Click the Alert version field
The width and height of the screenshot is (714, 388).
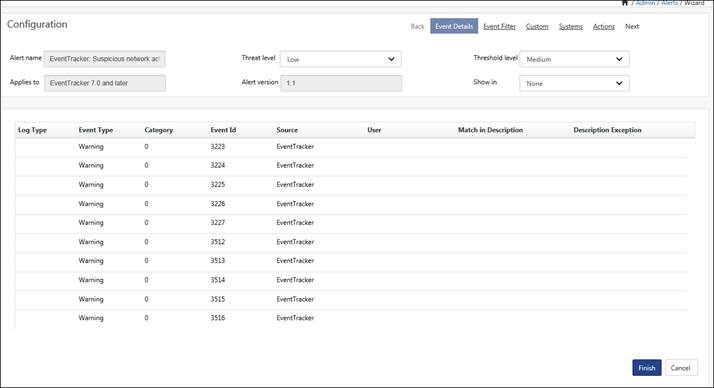pyautogui.click(x=341, y=83)
